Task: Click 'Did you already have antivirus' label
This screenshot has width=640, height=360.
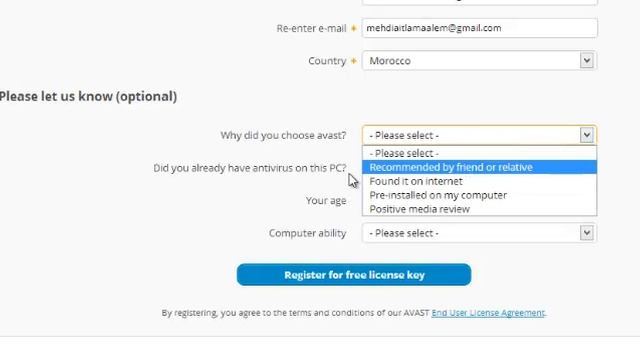Action: [x=250, y=168]
